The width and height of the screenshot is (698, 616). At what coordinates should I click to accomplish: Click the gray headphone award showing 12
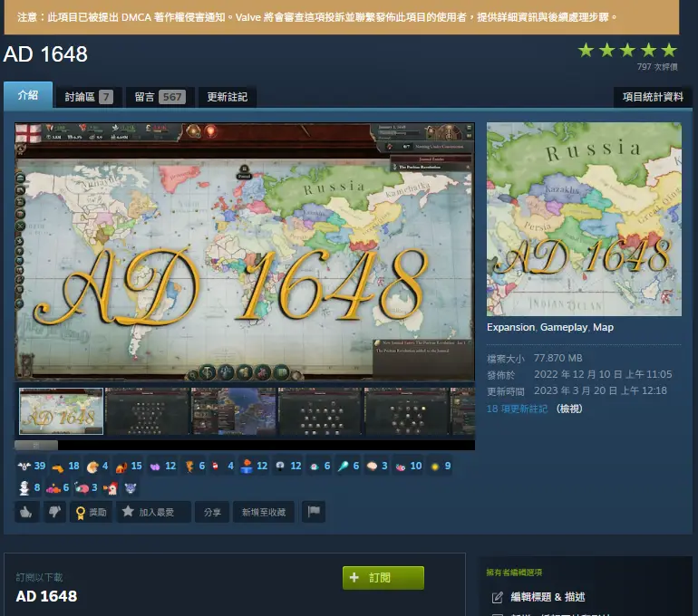pyautogui.click(x=287, y=466)
